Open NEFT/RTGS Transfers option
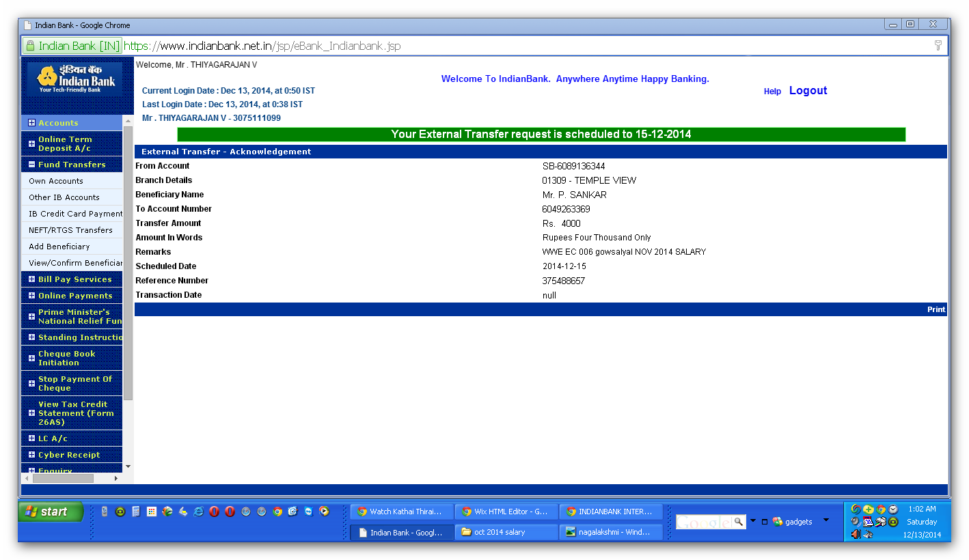Screen dimensions: 969x560 click(x=70, y=230)
